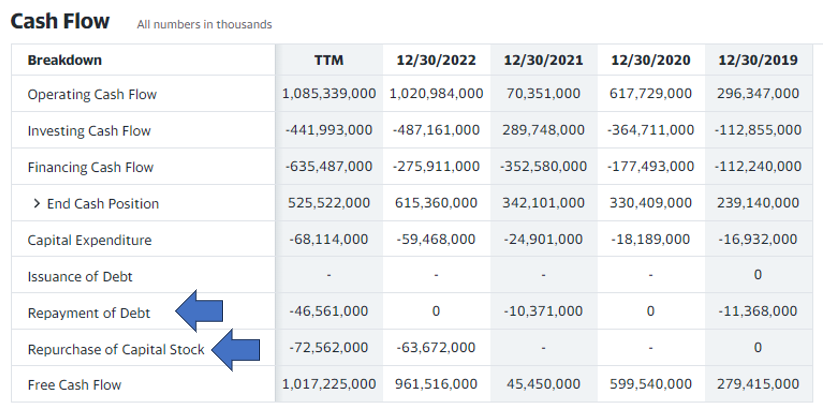Screen dimensions: 824x414
Task: Click the Repurchase of Capital Stock label
Action: coord(116,349)
